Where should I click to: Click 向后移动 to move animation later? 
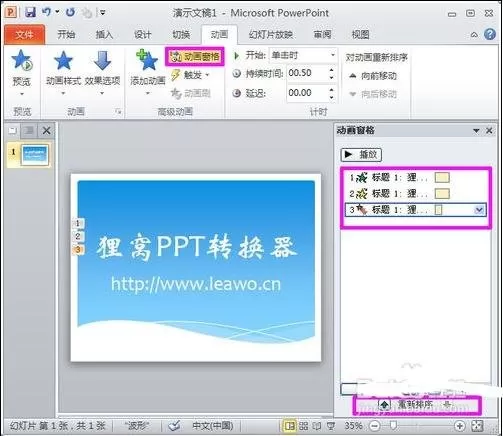click(x=373, y=94)
